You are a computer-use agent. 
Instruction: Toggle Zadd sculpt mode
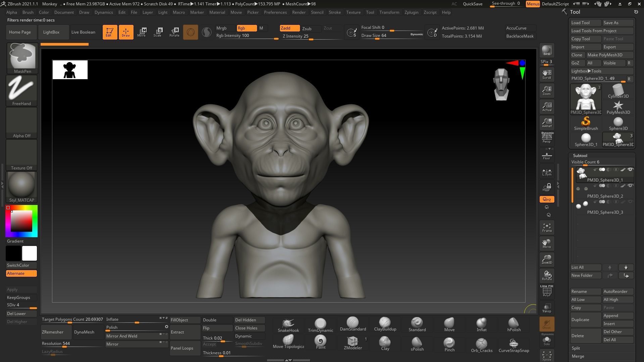pyautogui.click(x=290, y=28)
